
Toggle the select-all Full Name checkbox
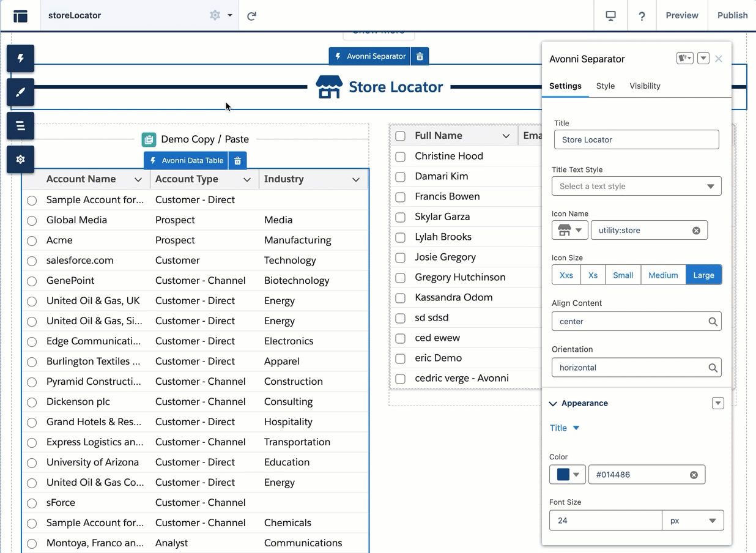(401, 136)
